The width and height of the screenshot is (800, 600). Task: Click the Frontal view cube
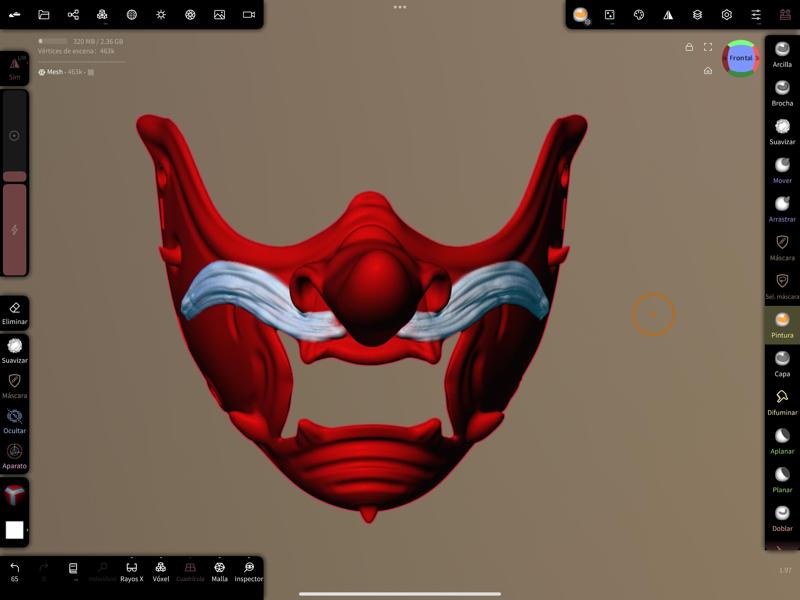(740, 58)
